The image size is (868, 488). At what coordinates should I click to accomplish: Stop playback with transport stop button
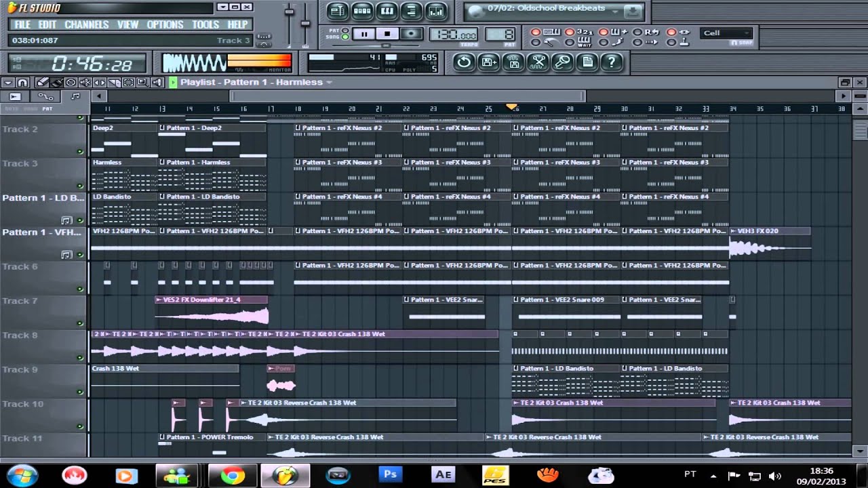pyautogui.click(x=387, y=34)
